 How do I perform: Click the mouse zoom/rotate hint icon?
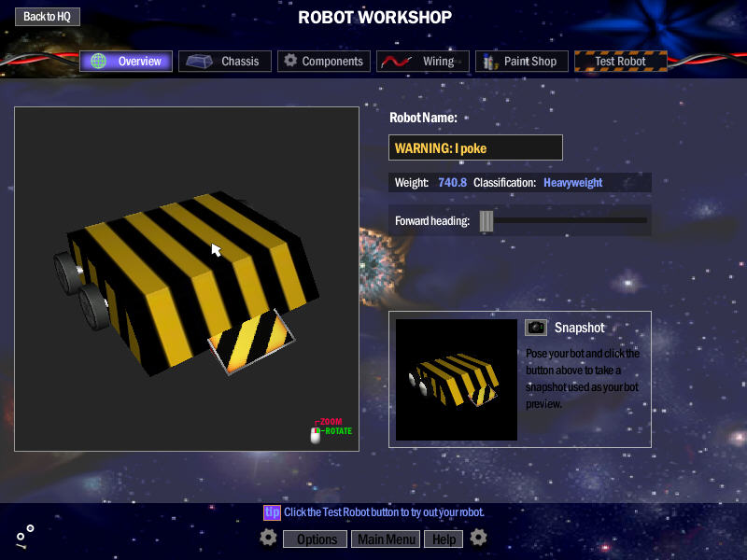click(316, 435)
